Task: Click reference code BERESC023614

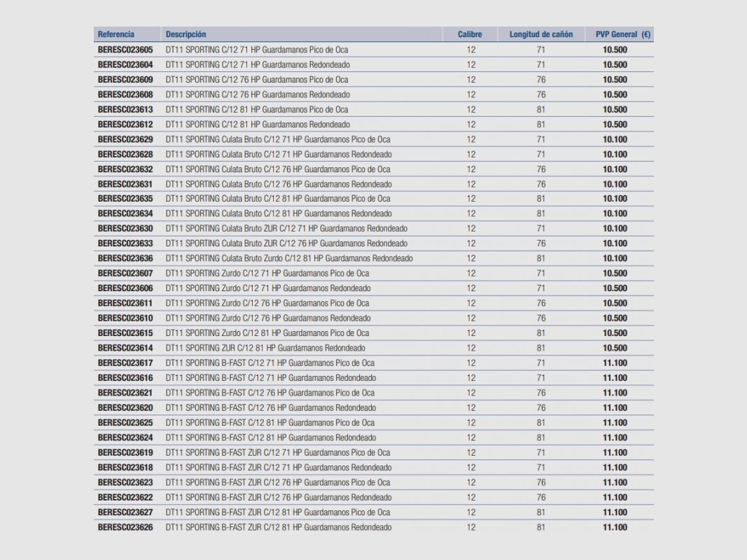Action: [125, 348]
